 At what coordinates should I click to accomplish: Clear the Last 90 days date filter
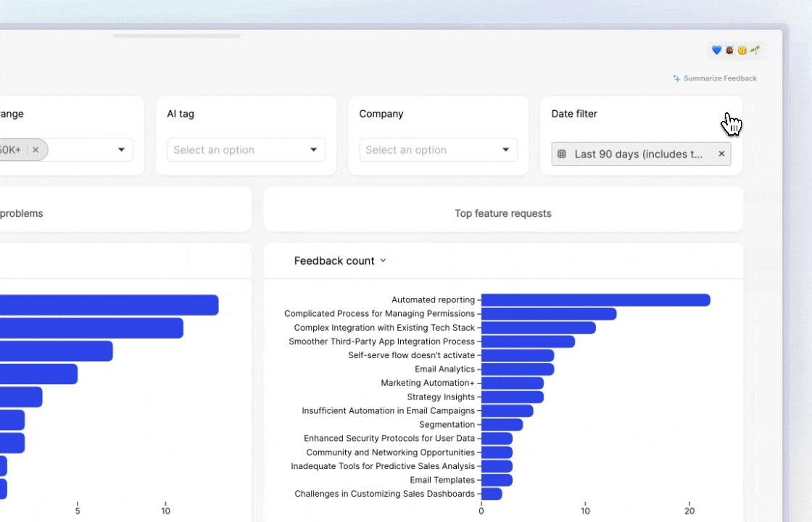[x=721, y=154]
